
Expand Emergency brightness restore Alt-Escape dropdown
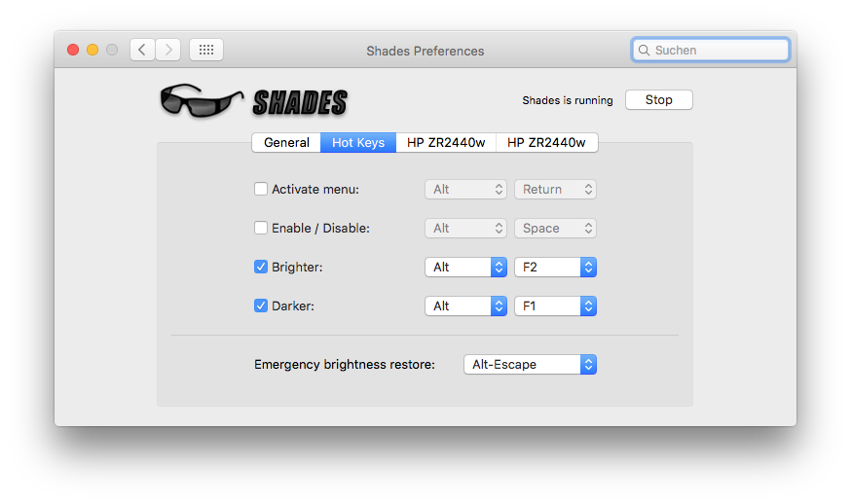click(530, 365)
